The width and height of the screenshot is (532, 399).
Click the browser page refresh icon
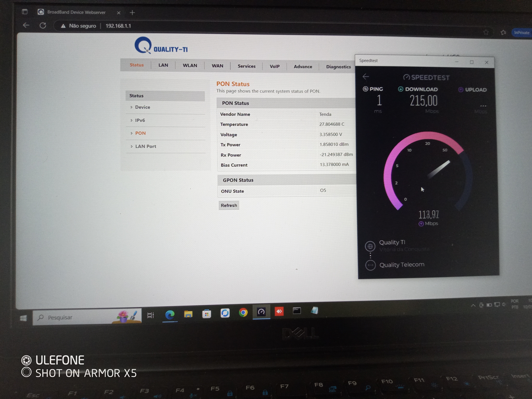(43, 25)
